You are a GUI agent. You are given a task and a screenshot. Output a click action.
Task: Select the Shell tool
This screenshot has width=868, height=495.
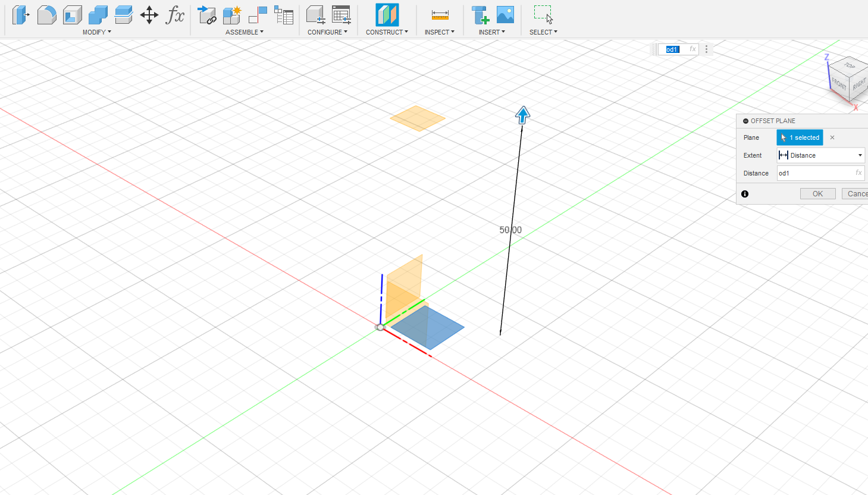click(73, 15)
